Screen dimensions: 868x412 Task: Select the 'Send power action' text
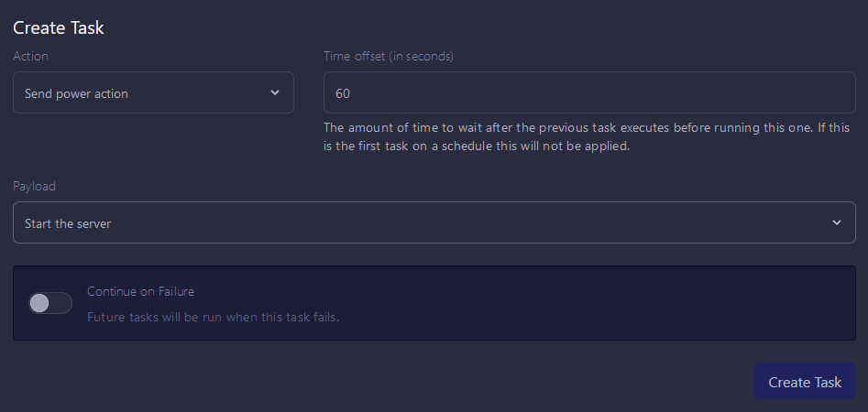(76, 93)
